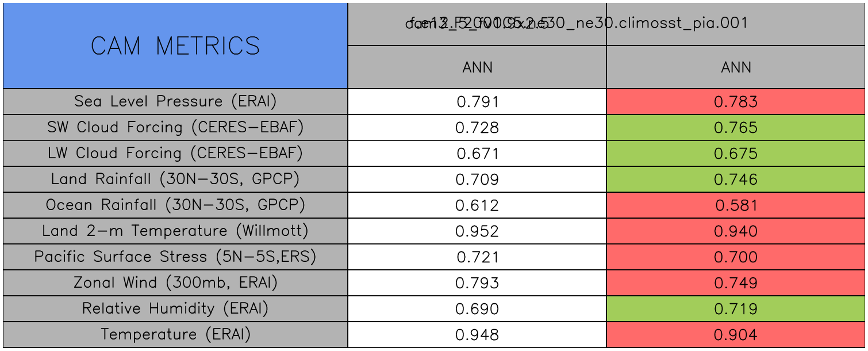Click the CAM METRICS header cell

click(175, 46)
